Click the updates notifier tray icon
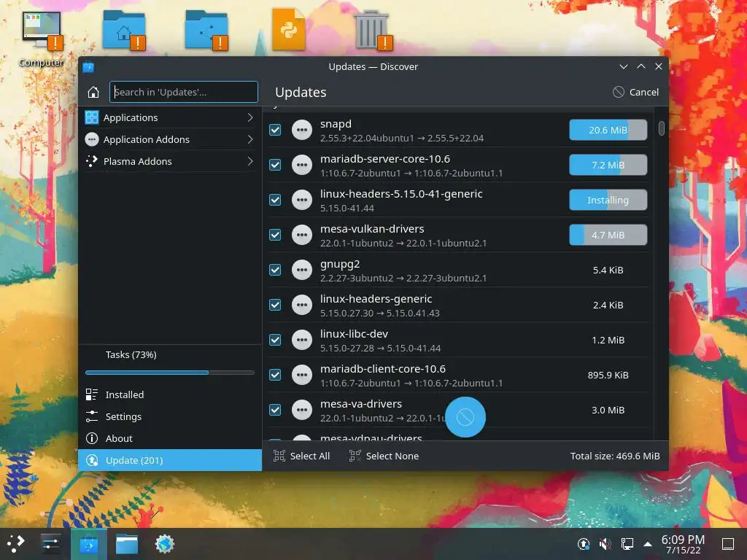747x560 pixels. tap(583, 543)
